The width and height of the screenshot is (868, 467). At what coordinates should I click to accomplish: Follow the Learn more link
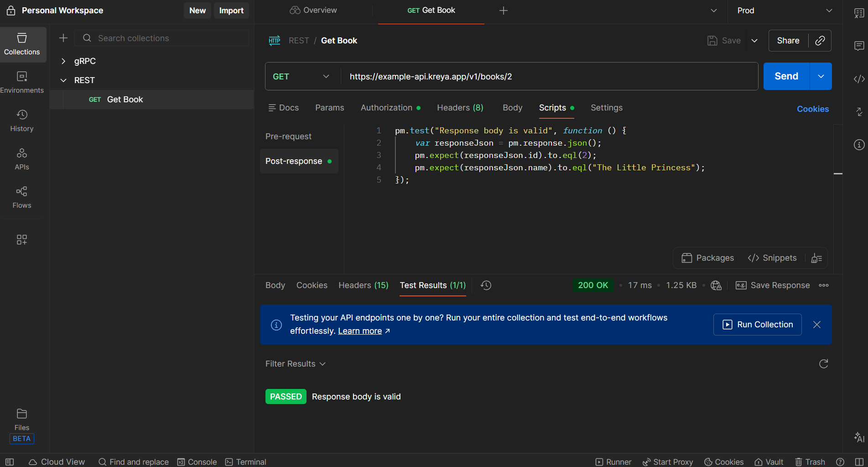click(359, 331)
